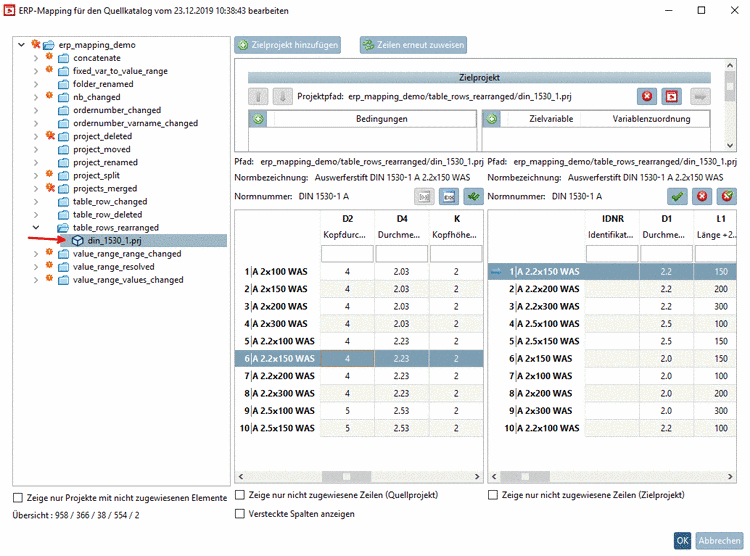750x556 pixels.
Task: Click the target table horizontal scrollbar thumb
Action: (x=525, y=477)
